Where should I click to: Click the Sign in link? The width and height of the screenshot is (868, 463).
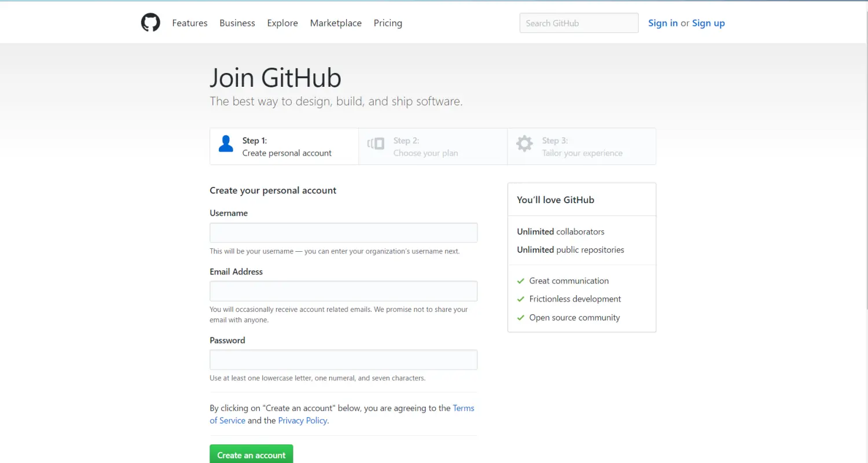tap(663, 23)
